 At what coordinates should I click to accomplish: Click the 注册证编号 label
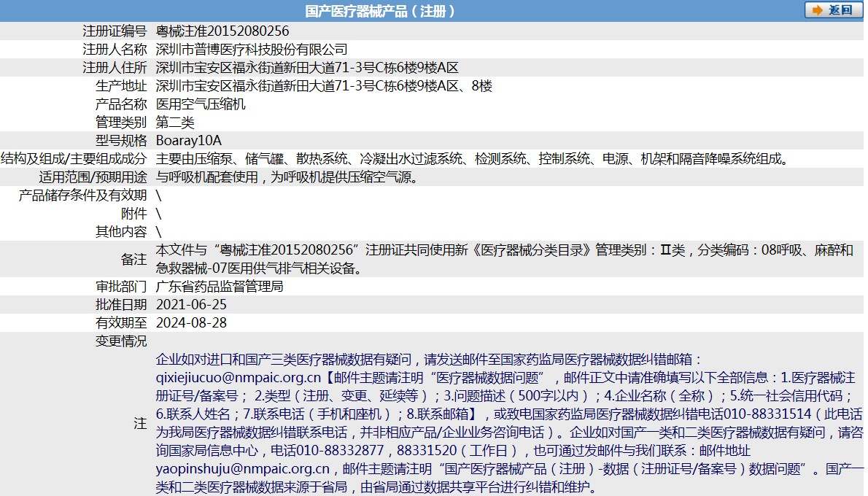pyautogui.click(x=115, y=31)
